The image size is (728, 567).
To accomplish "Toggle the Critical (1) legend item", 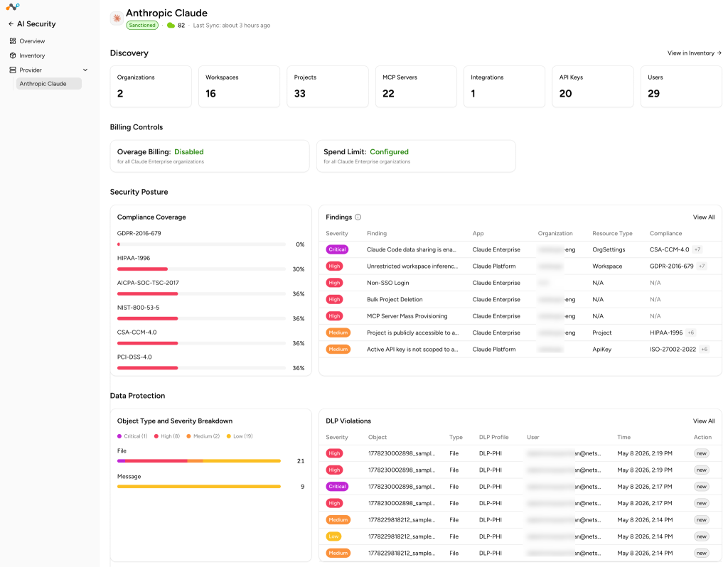I will (x=132, y=436).
